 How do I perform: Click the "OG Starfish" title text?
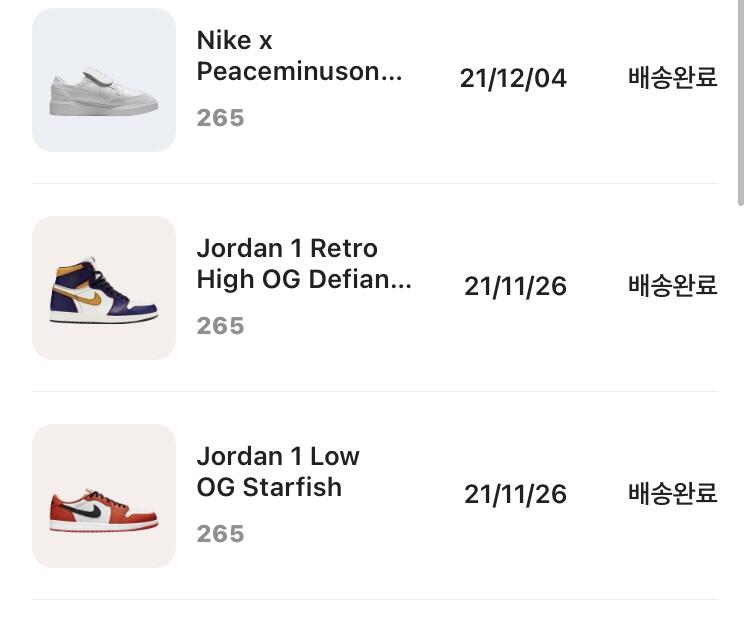269,487
